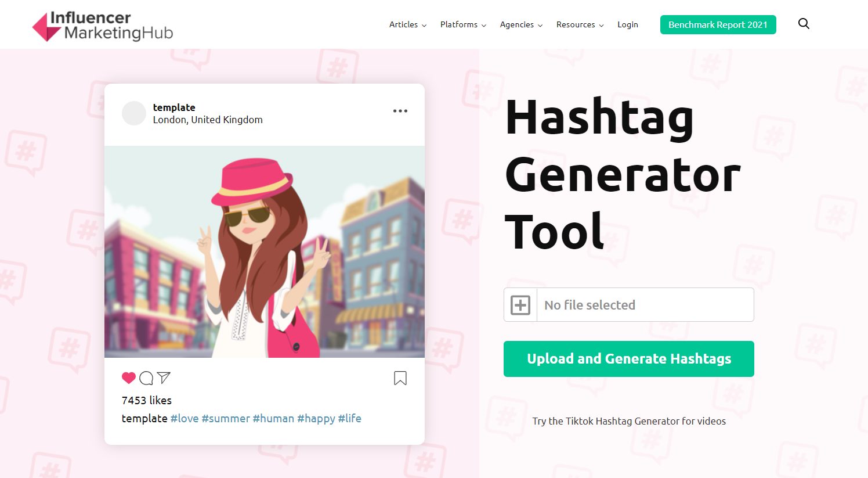Image resolution: width=868 pixels, height=478 pixels.
Task: Click the red heart like icon
Action: [129, 378]
